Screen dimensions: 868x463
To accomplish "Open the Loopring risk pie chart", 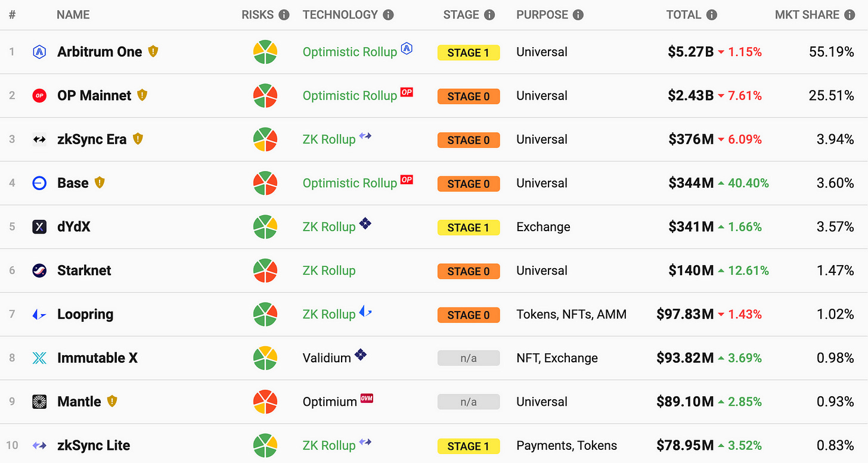I will coord(265,314).
